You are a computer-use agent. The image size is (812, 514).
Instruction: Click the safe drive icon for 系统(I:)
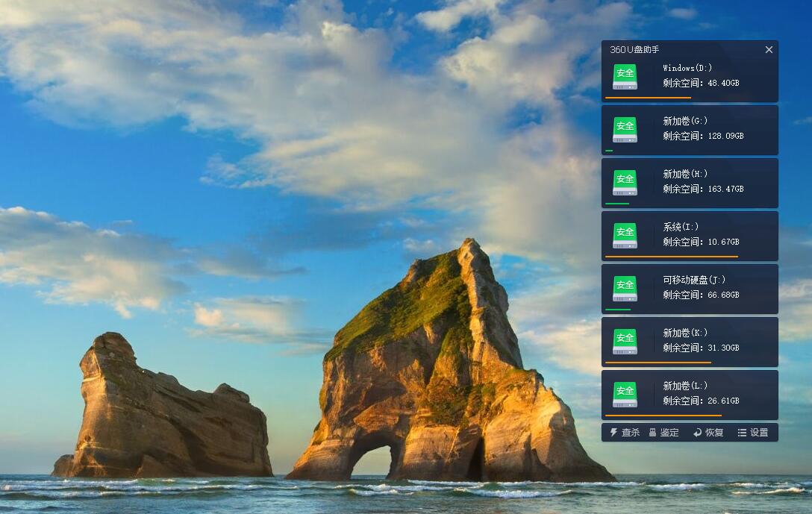click(x=625, y=236)
